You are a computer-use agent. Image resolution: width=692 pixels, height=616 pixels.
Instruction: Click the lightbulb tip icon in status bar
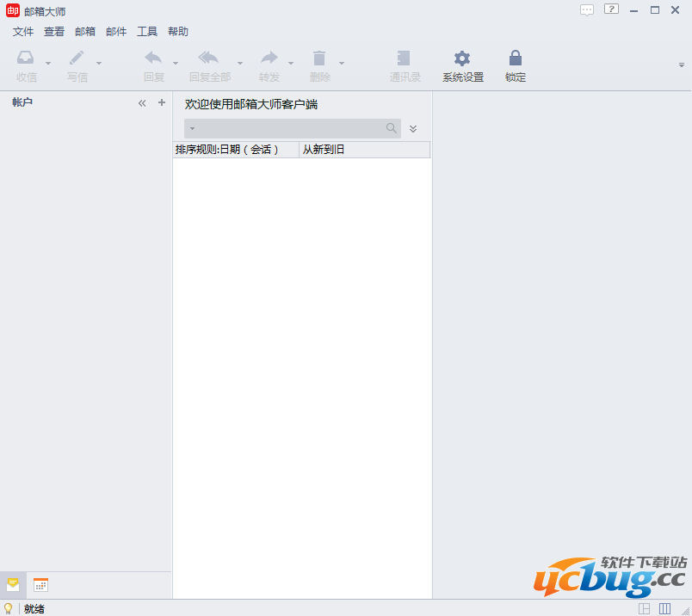click(x=9, y=608)
